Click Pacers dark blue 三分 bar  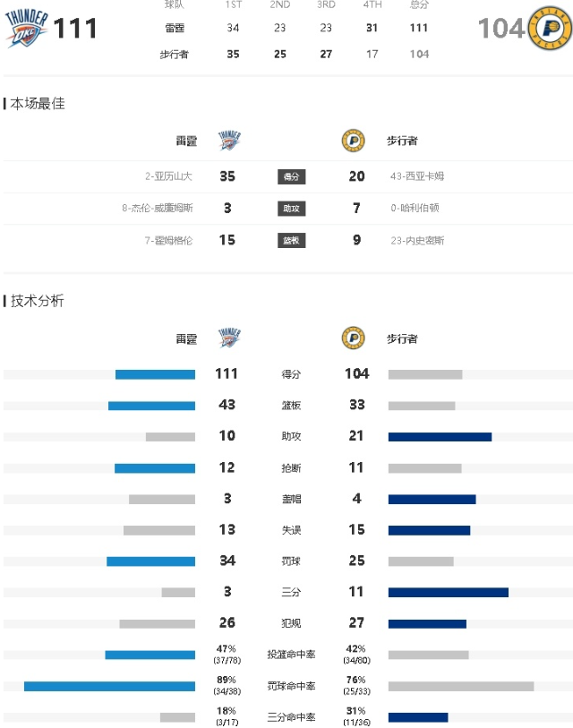pyautogui.click(x=449, y=593)
